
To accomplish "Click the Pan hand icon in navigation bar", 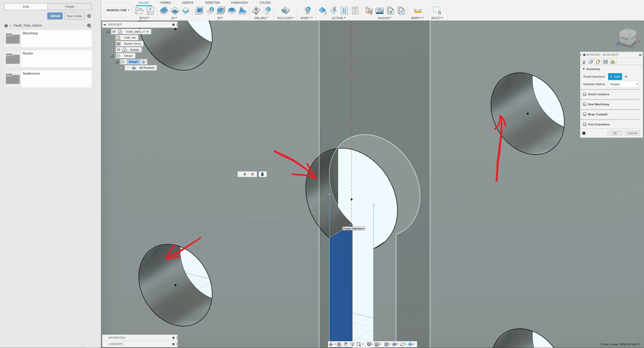I will pos(345,344).
